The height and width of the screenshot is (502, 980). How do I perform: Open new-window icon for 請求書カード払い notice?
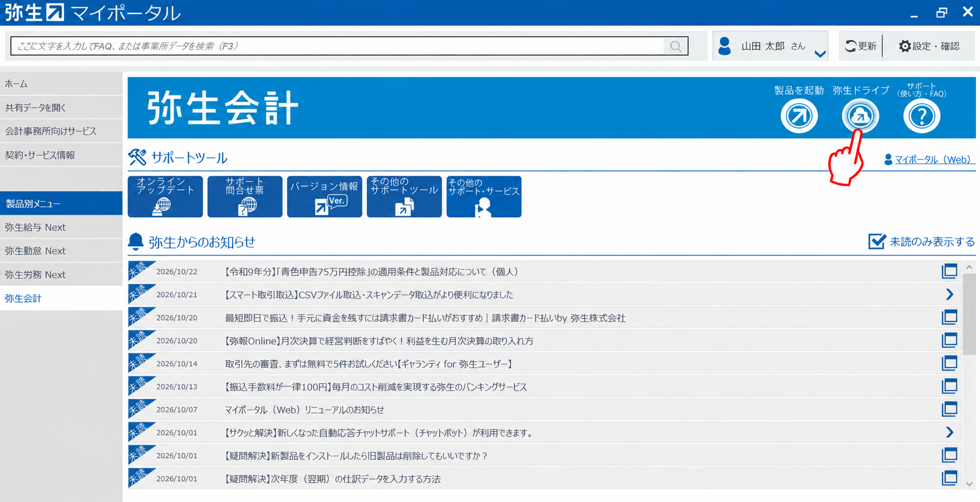pyautogui.click(x=949, y=317)
